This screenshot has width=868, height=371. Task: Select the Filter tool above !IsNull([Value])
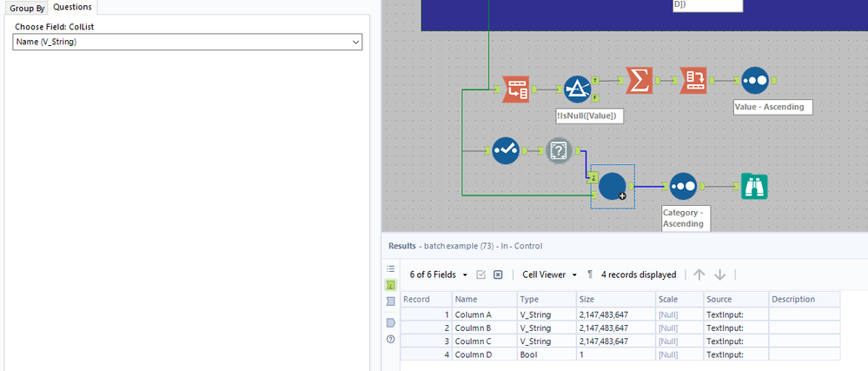(x=578, y=89)
